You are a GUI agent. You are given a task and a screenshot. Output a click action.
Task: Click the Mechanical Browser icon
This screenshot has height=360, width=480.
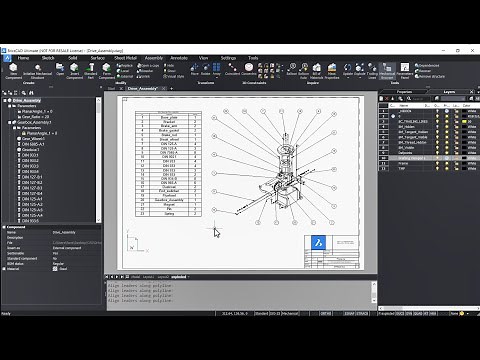point(387,67)
